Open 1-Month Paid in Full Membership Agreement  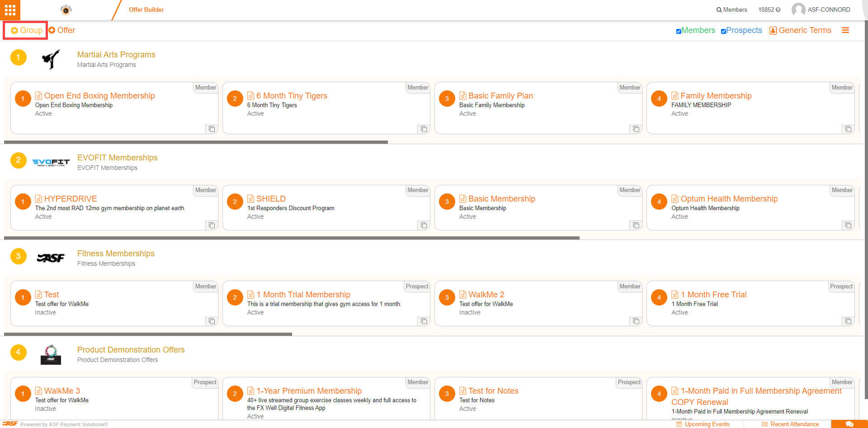tap(756, 396)
